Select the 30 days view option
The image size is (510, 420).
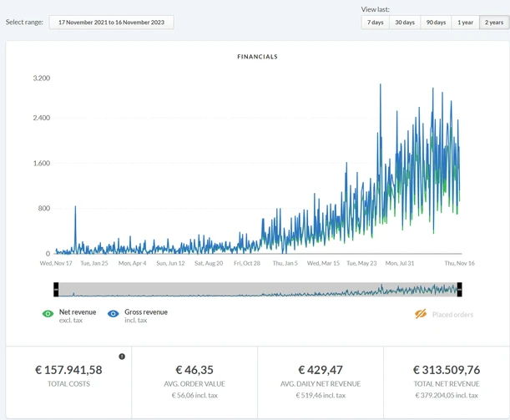pyautogui.click(x=405, y=23)
